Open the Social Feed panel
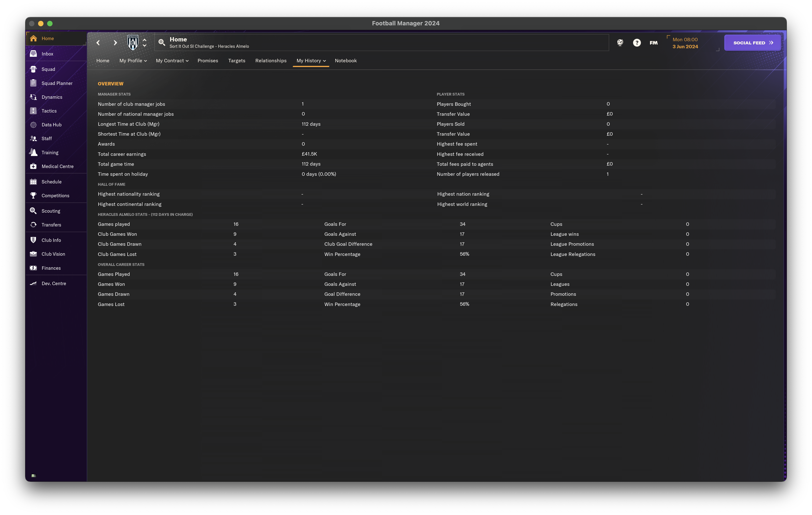 click(x=753, y=43)
